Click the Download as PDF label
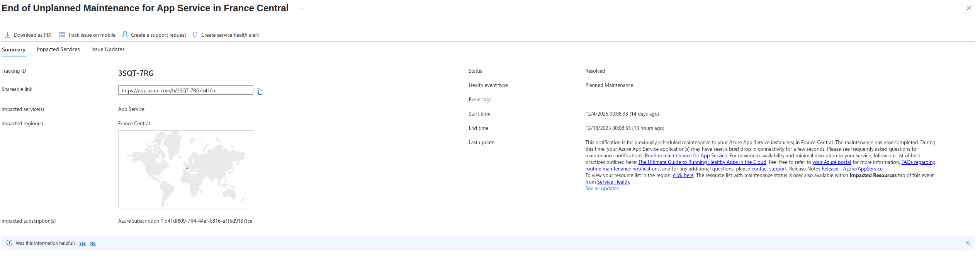 tap(33, 35)
